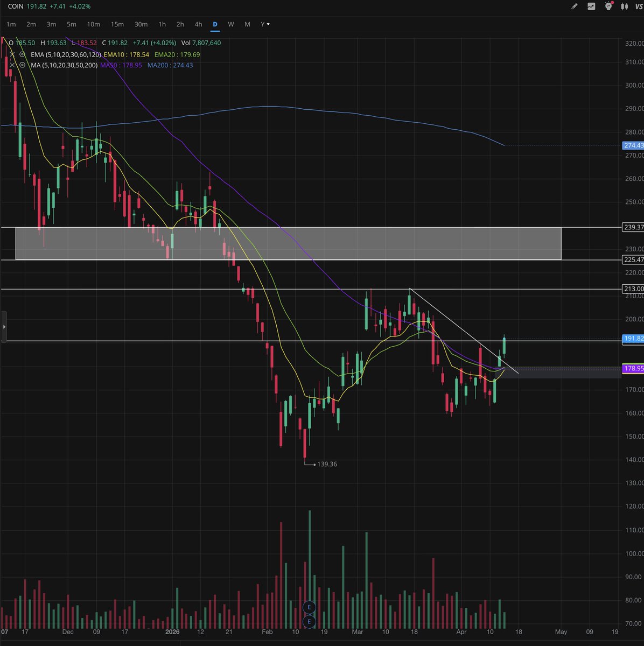Select the 178.95 purple MA price tag
The height and width of the screenshot is (646, 644).
point(633,369)
